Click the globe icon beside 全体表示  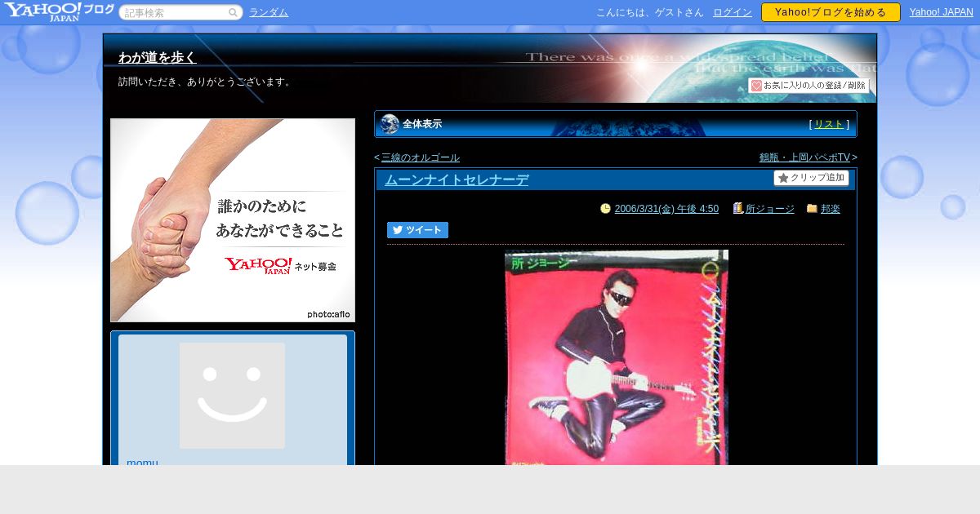click(x=390, y=124)
